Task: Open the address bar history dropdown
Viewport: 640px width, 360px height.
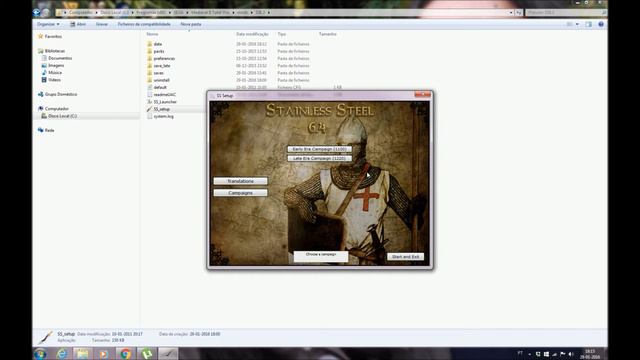Action: [511, 13]
